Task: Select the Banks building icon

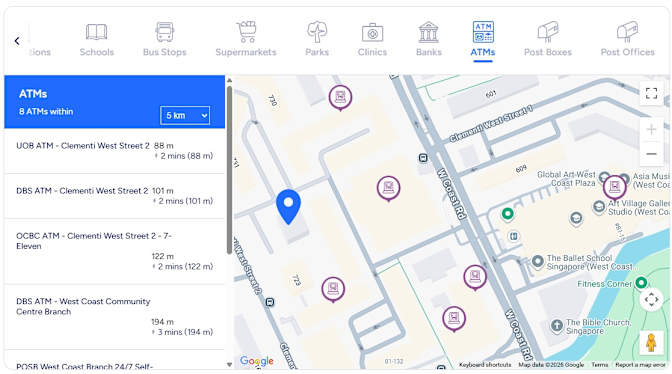Action: (429, 32)
